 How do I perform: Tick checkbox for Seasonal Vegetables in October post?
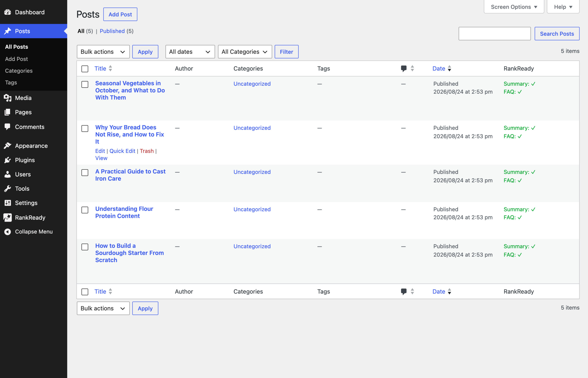coord(85,84)
